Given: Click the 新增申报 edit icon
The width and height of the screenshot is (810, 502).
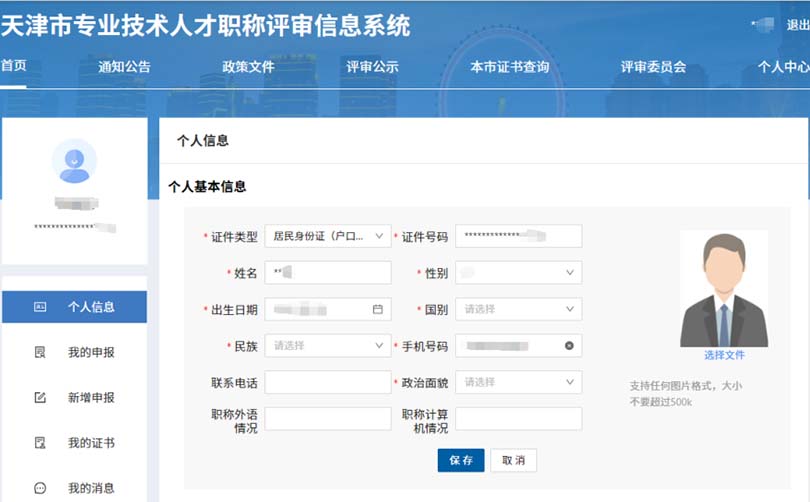Looking at the screenshot, I should point(40,397).
